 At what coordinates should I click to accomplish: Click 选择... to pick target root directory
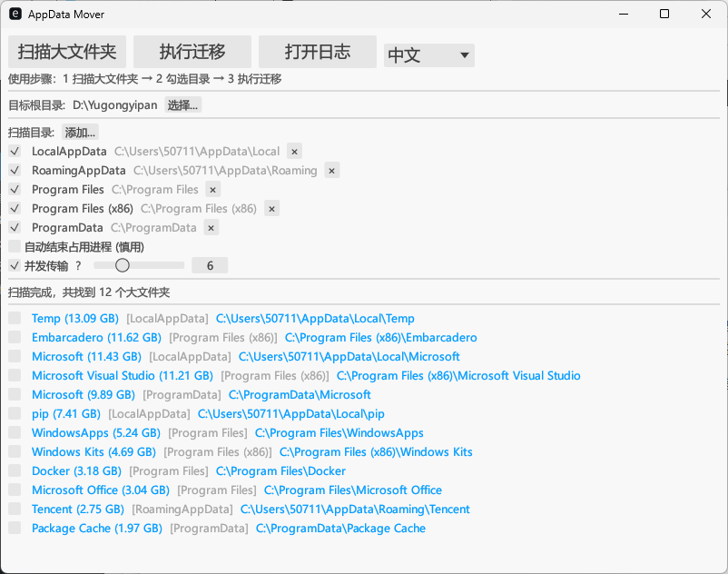[x=182, y=104]
